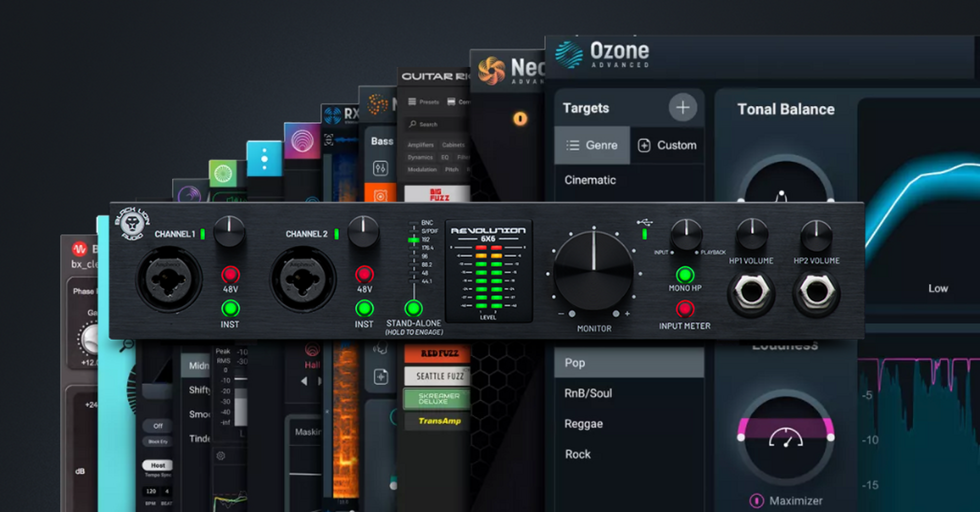Screen dimensions: 980x512
Task: Toggle the Neutron yellow power button
Action: pos(520,118)
